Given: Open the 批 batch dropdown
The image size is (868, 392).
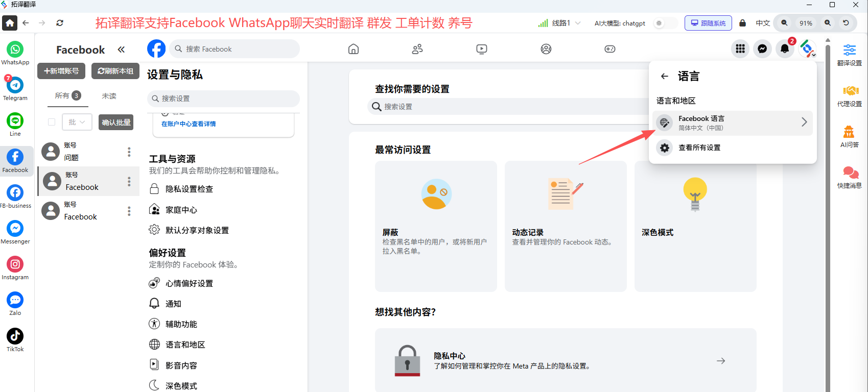Looking at the screenshot, I should (77, 122).
